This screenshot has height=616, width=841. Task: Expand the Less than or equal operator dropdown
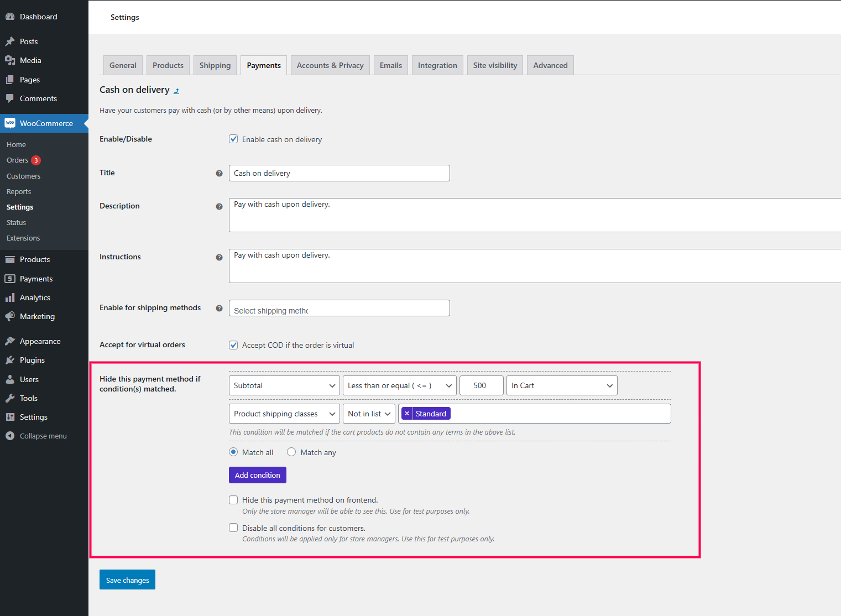399,385
